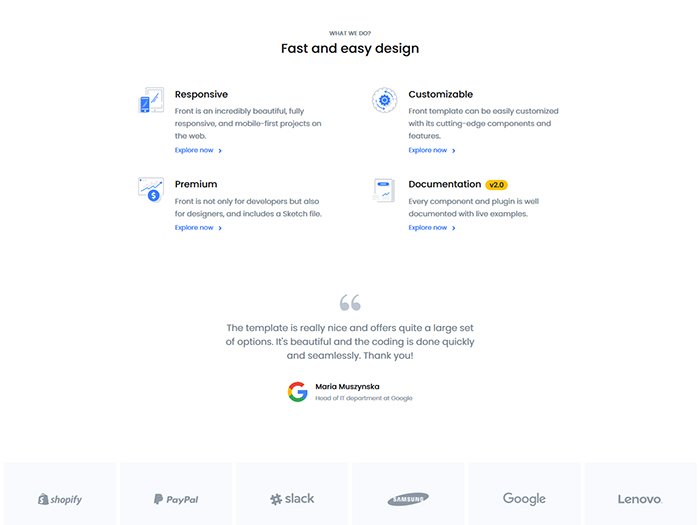Open the Google logo tile

point(524,498)
